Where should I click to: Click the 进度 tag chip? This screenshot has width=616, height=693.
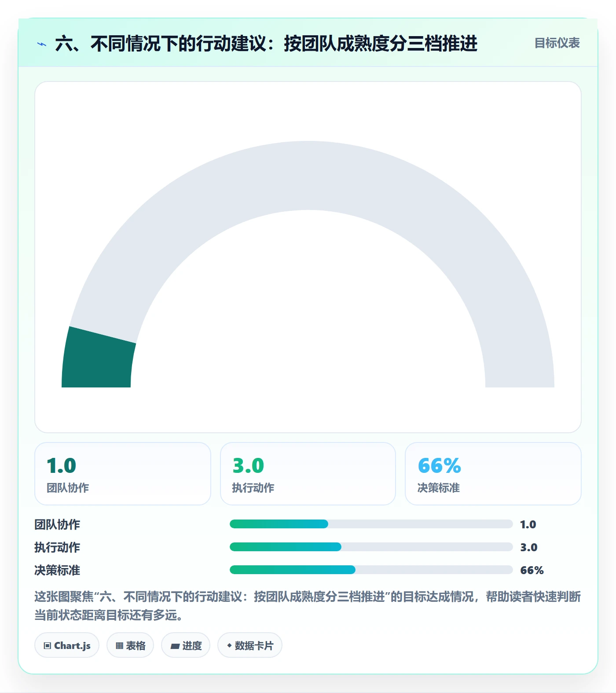pos(186,645)
